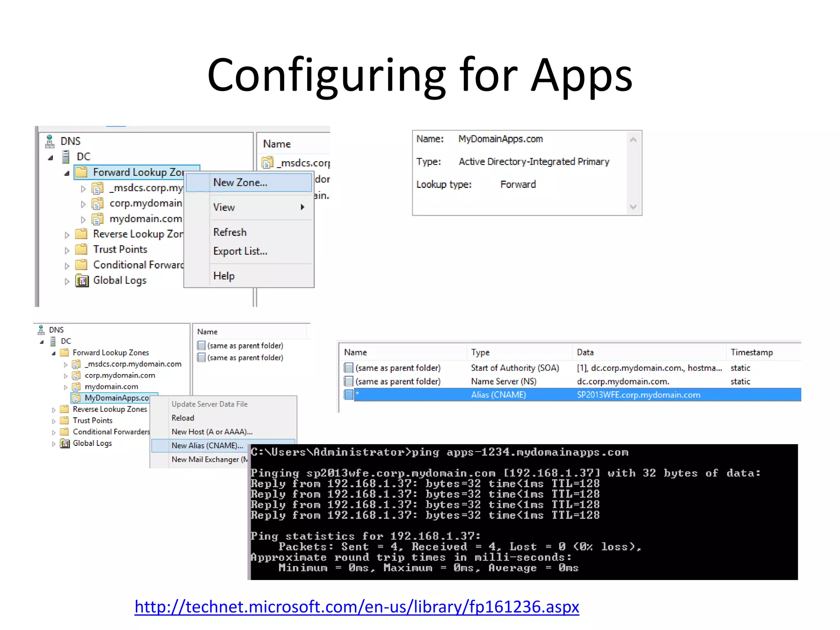Click the Name Server record icon
The image size is (840, 630).
pyautogui.click(x=348, y=381)
